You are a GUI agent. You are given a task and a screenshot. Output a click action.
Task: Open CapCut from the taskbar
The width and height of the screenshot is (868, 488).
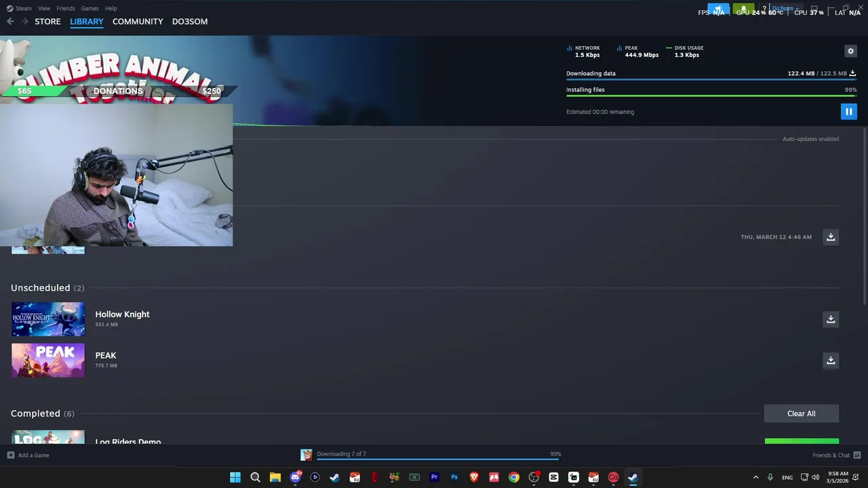[553, 477]
